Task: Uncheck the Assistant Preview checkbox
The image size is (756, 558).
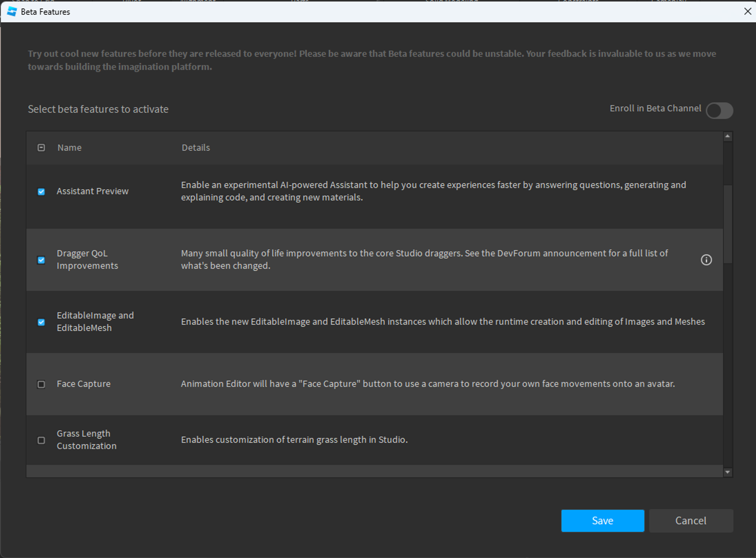Action: pyautogui.click(x=41, y=192)
